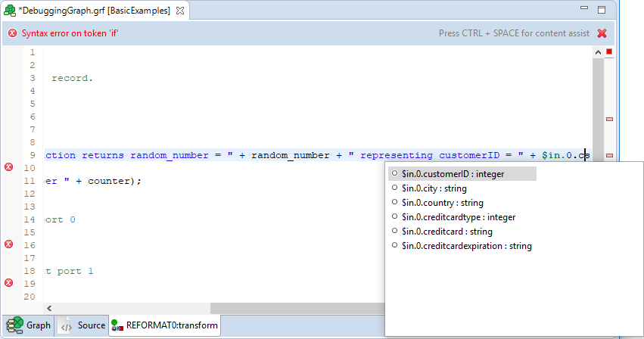Maximize the editor pane
This screenshot has height=339, width=644.
coord(602,11)
